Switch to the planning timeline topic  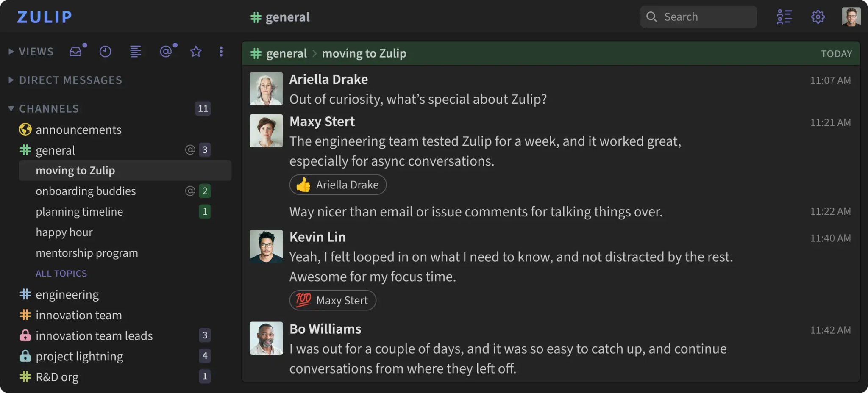click(79, 211)
